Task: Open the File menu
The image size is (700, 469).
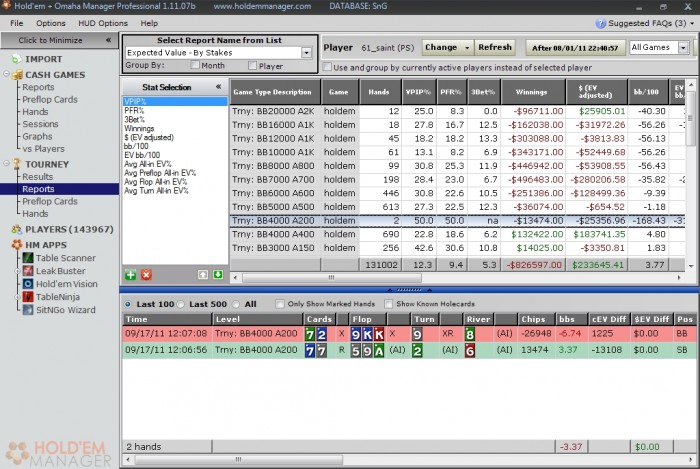Action: point(17,23)
